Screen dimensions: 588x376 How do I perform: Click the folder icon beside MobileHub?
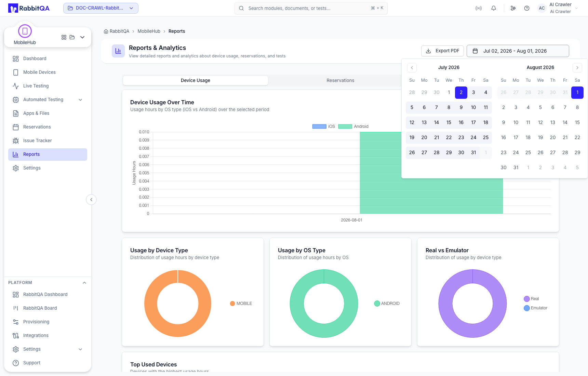point(72,37)
